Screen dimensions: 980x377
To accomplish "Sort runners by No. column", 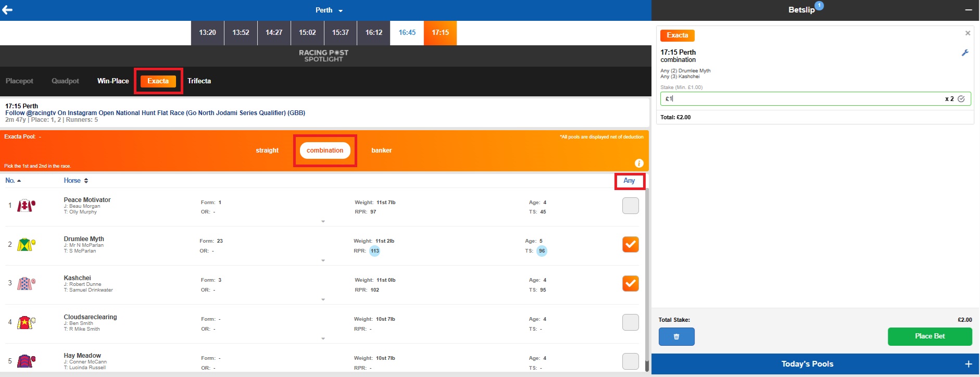I will coord(13,181).
